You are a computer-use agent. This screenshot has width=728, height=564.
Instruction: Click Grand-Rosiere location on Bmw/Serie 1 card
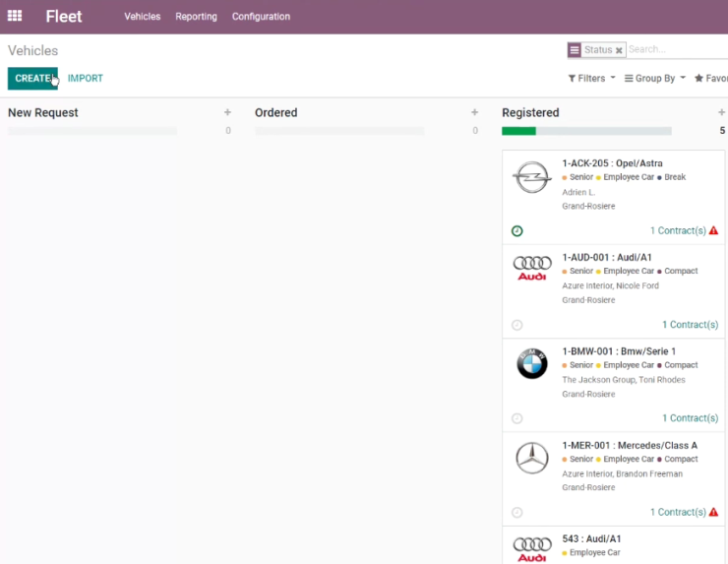(588, 394)
